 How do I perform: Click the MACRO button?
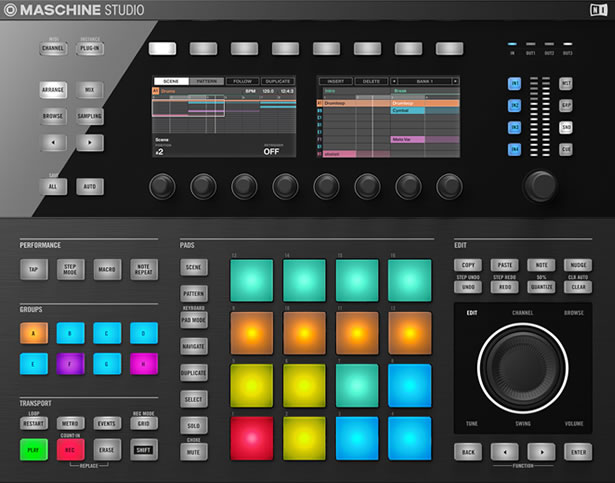coord(107,269)
